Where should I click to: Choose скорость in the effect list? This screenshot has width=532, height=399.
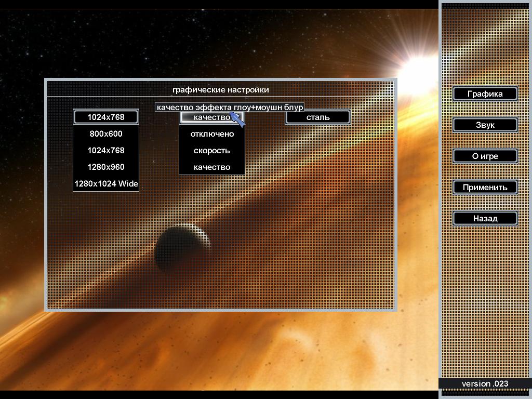coord(212,151)
